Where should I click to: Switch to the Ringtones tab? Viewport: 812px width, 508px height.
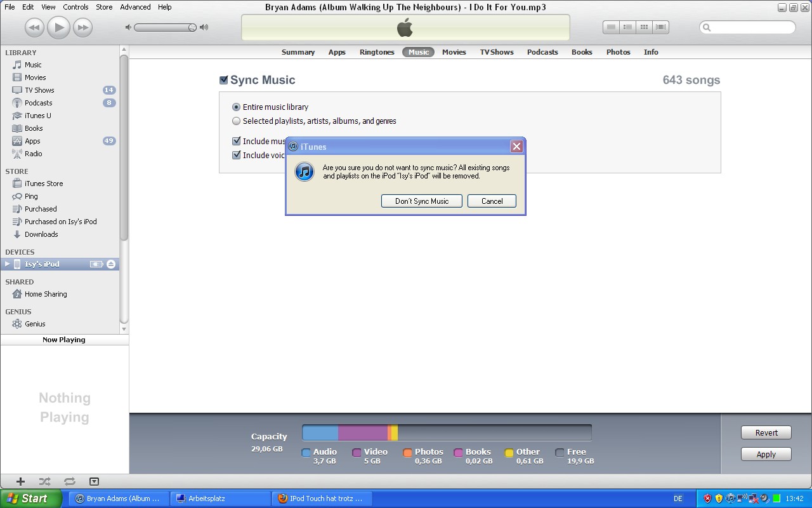[x=377, y=52]
